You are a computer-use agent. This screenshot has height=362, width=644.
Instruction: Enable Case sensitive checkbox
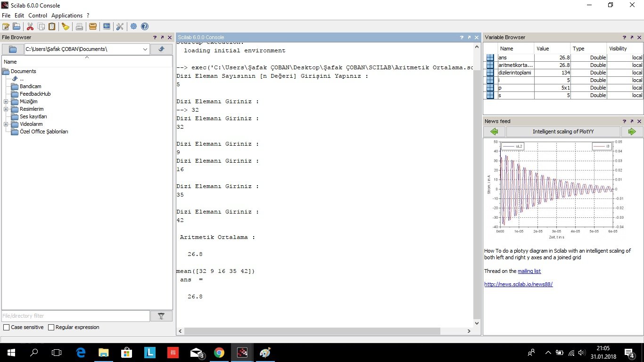pyautogui.click(x=6, y=327)
